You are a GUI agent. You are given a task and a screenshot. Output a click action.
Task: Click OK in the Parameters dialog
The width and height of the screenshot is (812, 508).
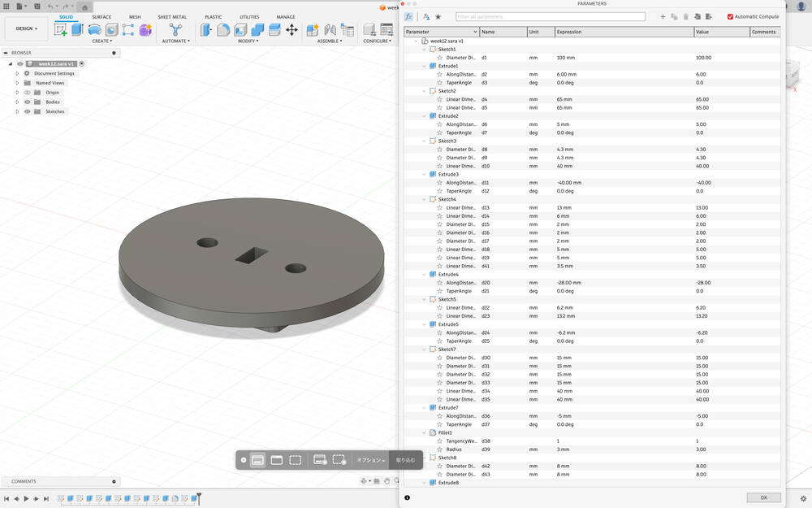pos(764,497)
